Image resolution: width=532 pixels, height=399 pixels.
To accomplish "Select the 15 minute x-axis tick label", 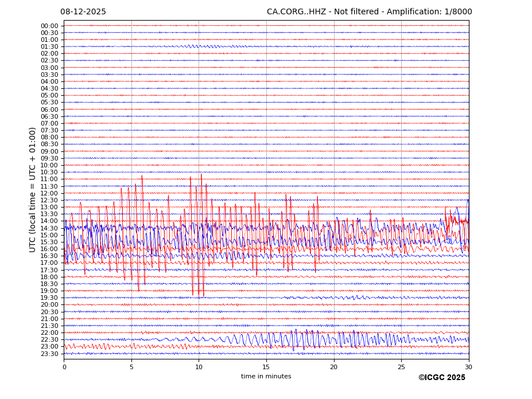I will (x=266, y=367).
